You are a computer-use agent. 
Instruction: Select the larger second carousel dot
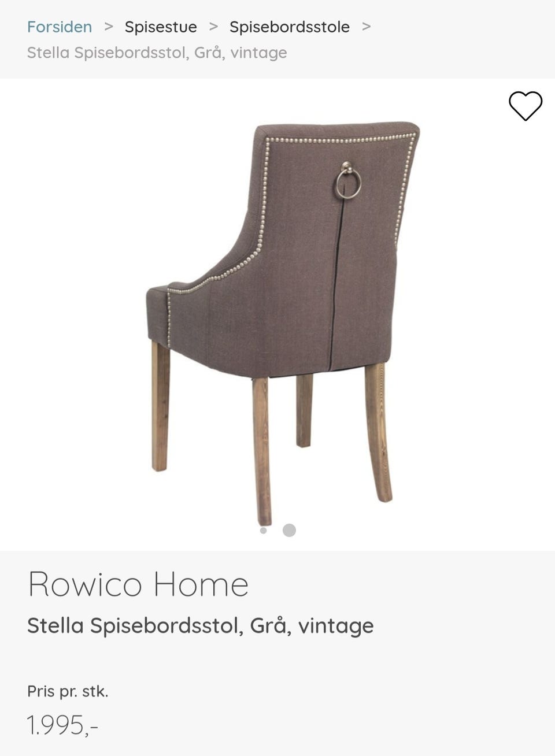(290, 530)
